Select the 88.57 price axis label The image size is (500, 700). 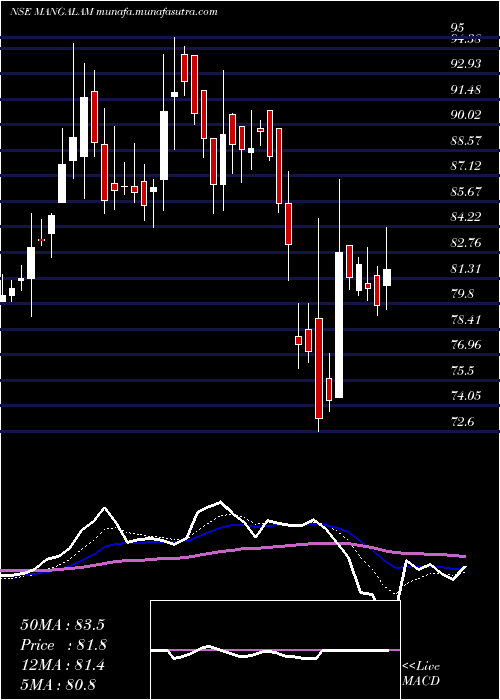click(x=466, y=141)
